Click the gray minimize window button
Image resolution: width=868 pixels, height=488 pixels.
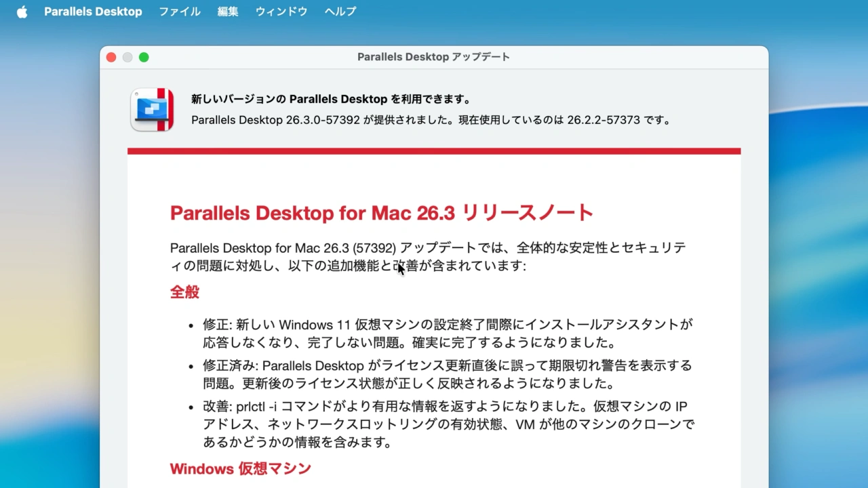pyautogui.click(x=127, y=58)
